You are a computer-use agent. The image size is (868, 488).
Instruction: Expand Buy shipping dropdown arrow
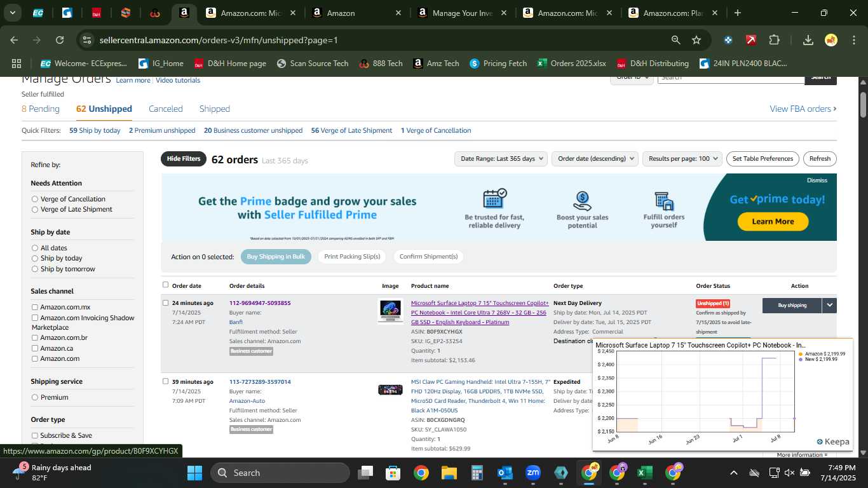829,306
